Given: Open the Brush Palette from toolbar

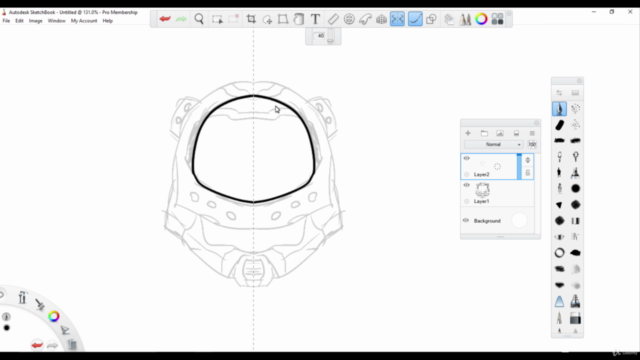Looking at the screenshot, I should [x=465, y=19].
